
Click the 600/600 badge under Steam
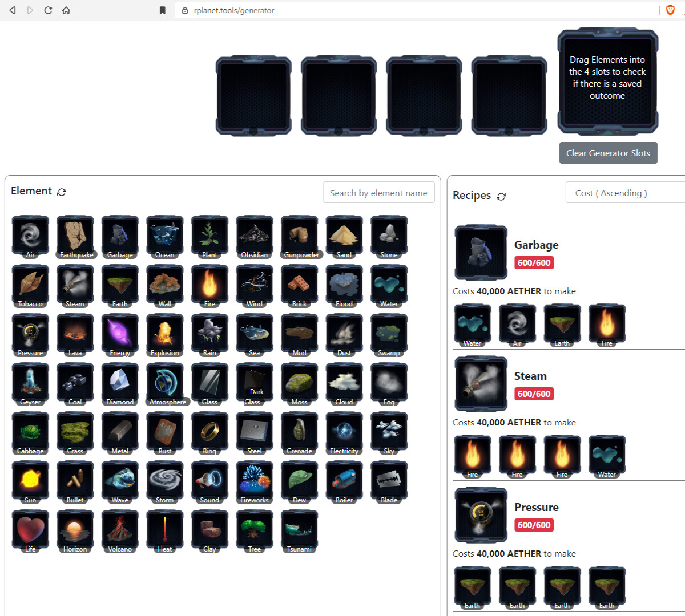534,394
